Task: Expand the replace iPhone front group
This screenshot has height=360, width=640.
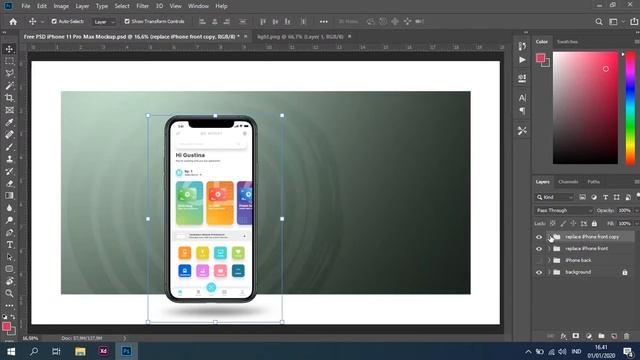Action: (549, 249)
